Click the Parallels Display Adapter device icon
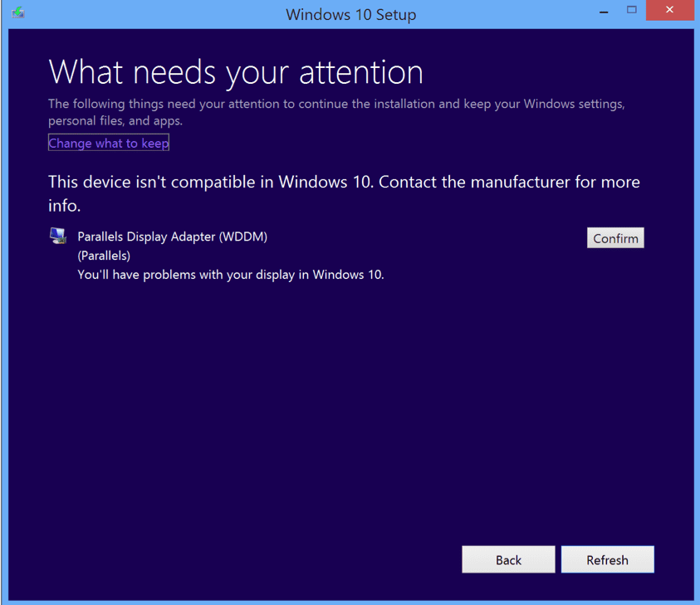 [58, 236]
